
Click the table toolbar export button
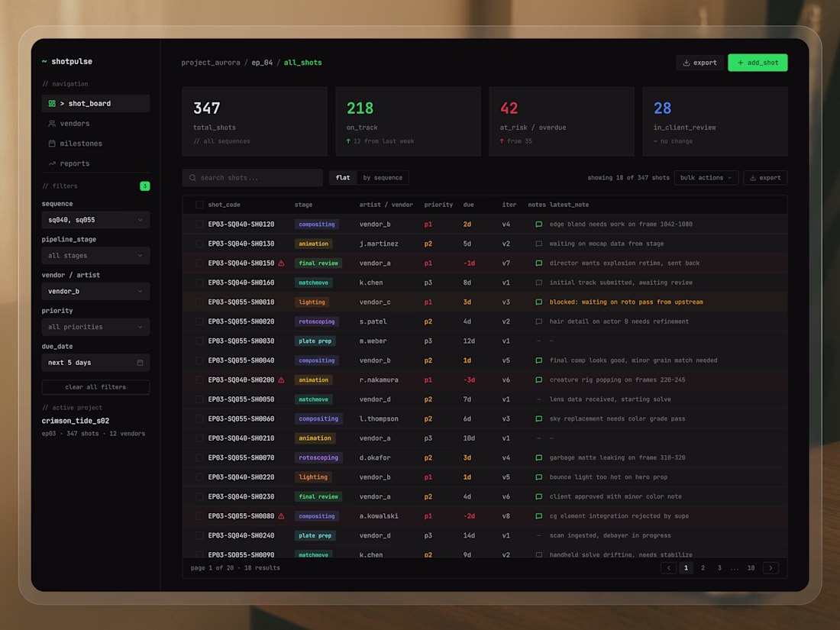[765, 178]
